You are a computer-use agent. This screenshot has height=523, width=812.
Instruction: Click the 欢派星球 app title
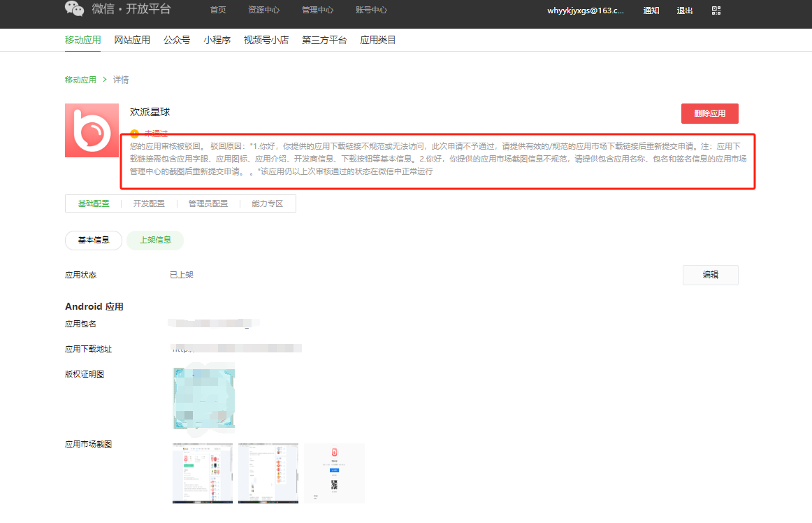coord(150,112)
